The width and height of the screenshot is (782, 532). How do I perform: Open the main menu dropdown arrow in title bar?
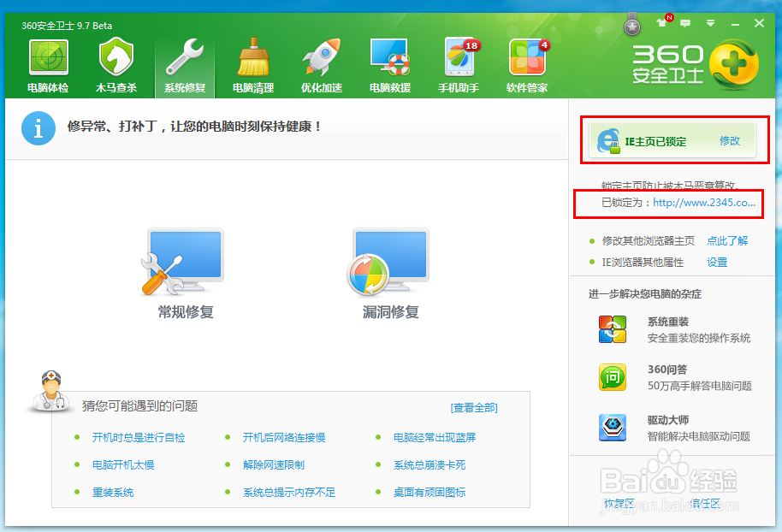711,23
